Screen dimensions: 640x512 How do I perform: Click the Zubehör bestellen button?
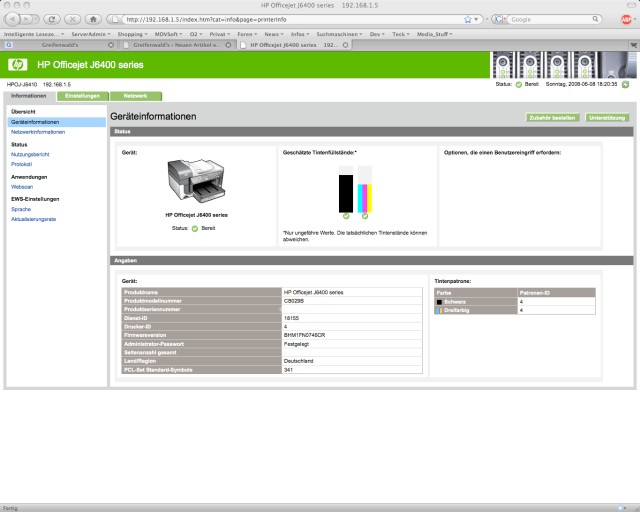552,118
